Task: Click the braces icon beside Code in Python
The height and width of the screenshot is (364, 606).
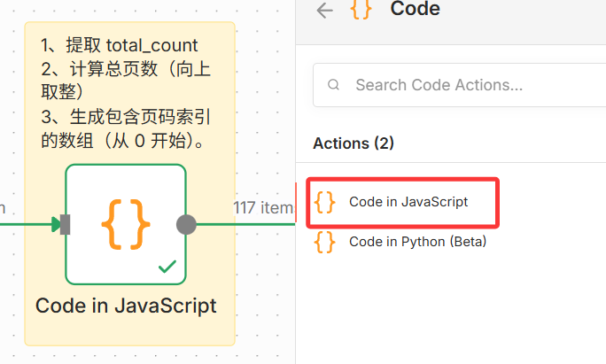Action: pyautogui.click(x=325, y=242)
